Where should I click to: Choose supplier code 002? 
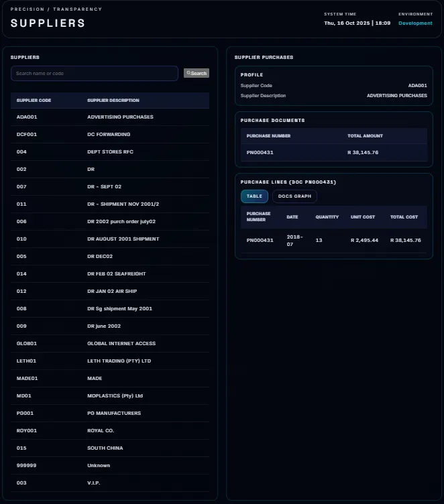110,169
